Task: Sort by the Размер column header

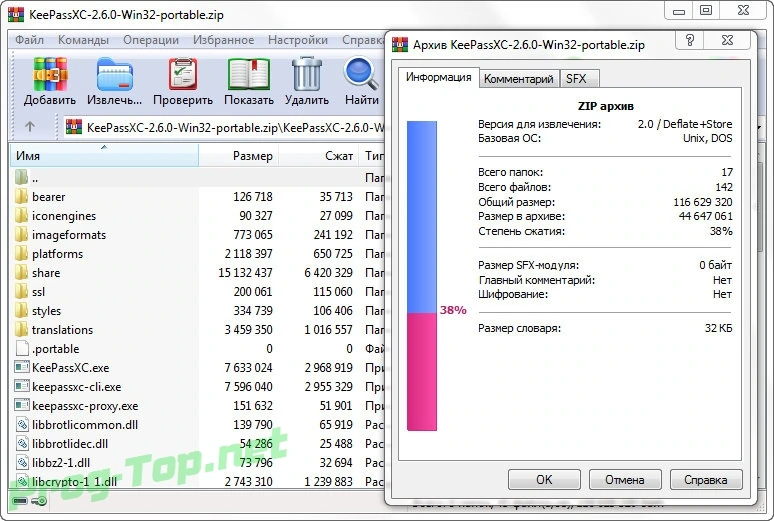Action: [239, 156]
